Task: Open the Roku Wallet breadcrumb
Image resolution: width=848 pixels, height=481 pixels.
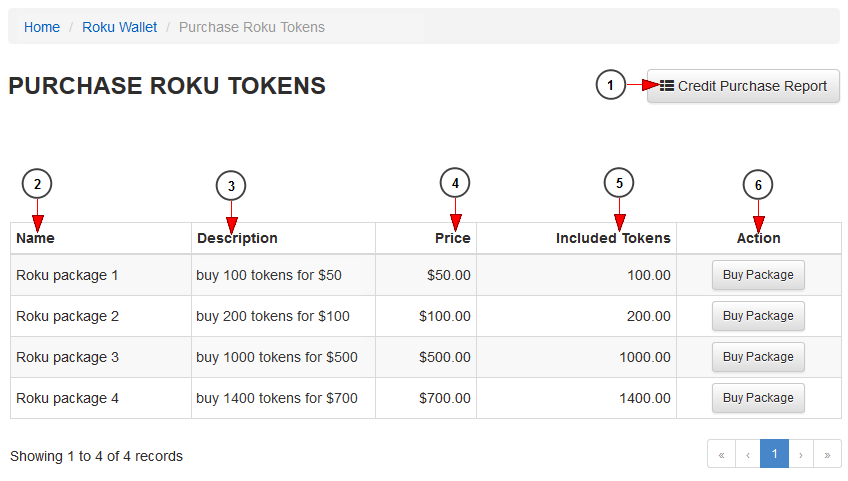Action: [x=120, y=27]
